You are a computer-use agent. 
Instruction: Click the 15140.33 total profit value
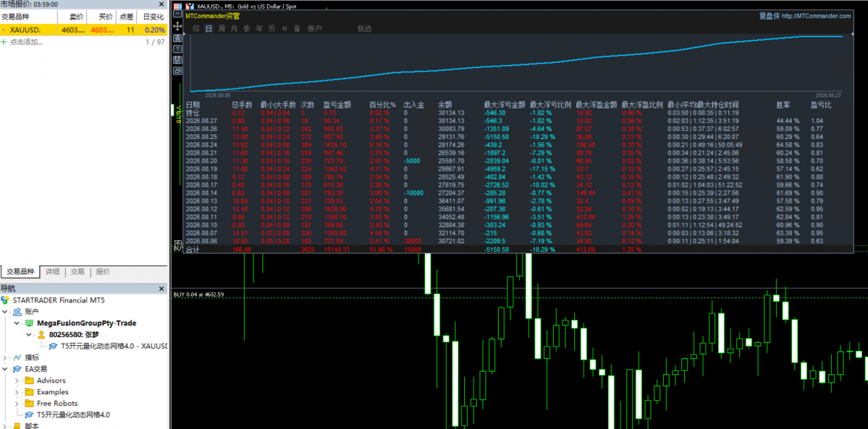point(337,250)
